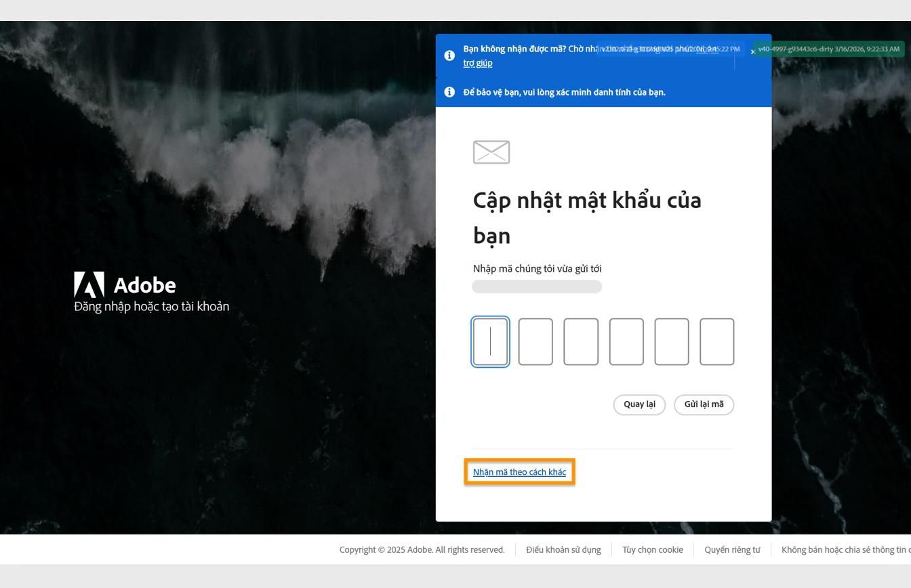This screenshot has height=588, width=911.
Task: Open "Điều khoản sử dụng" in the footer
Action: [x=563, y=549]
